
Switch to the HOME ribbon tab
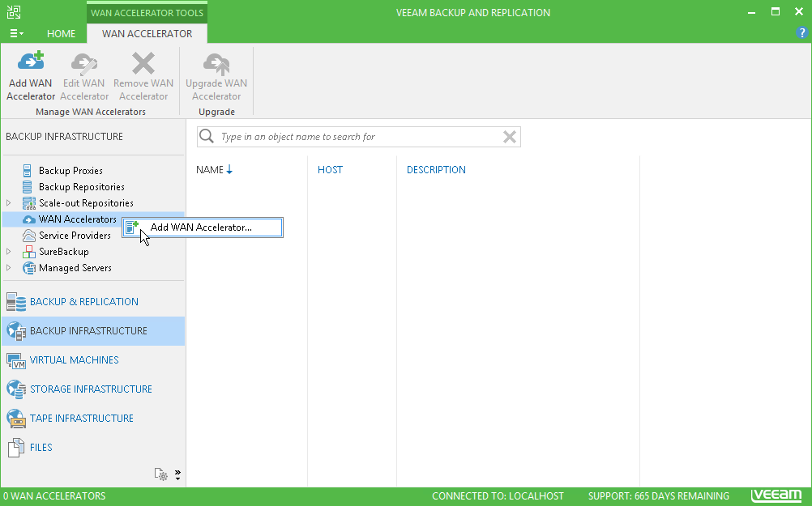tap(61, 34)
